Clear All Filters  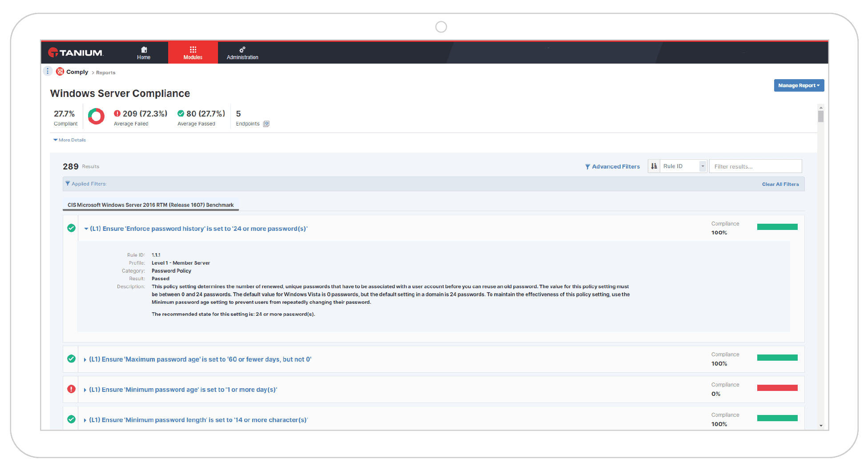point(780,184)
